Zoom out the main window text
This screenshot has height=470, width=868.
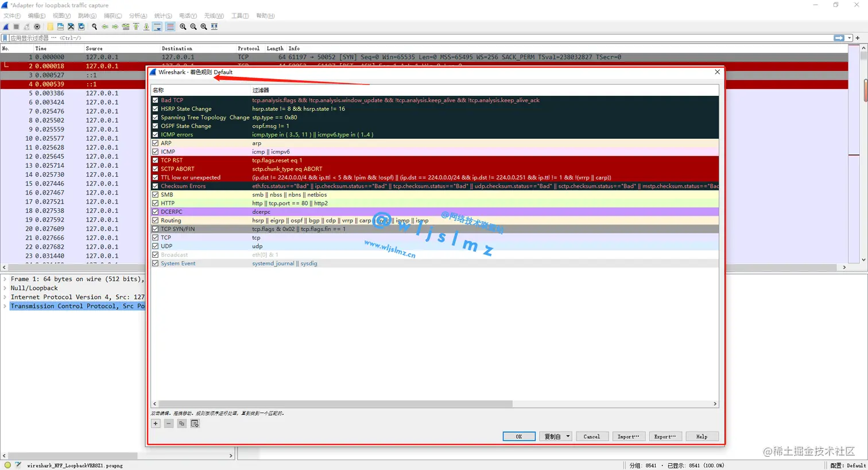pos(193,26)
